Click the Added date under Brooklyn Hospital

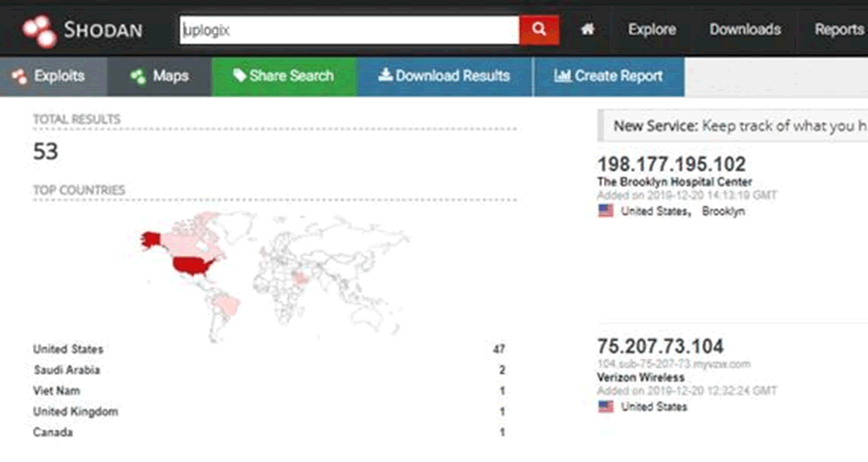[687, 195]
